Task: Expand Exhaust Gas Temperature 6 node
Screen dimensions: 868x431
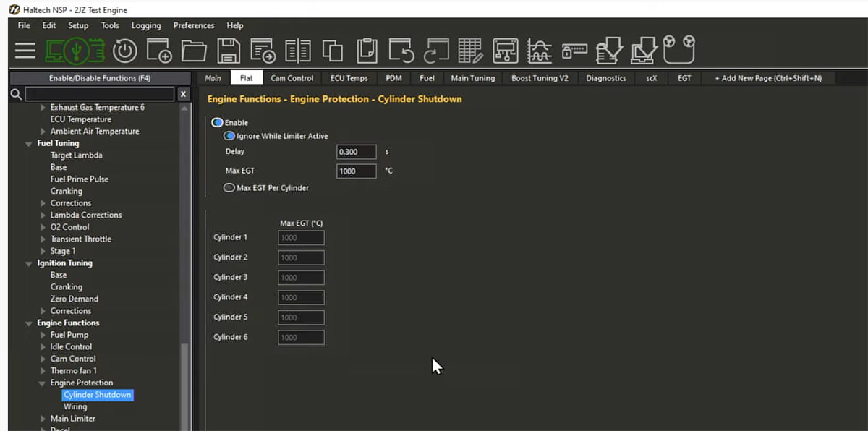Action: [43, 108]
